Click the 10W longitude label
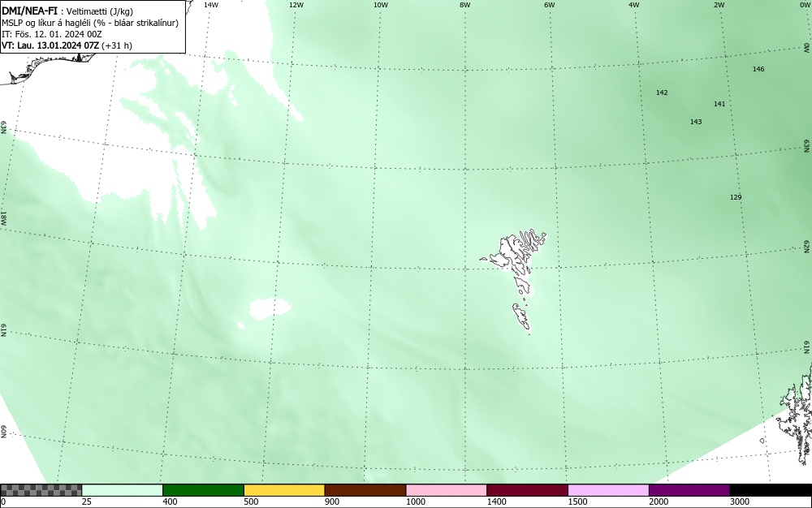The width and height of the screenshot is (812, 508). click(x=381, y=5)
